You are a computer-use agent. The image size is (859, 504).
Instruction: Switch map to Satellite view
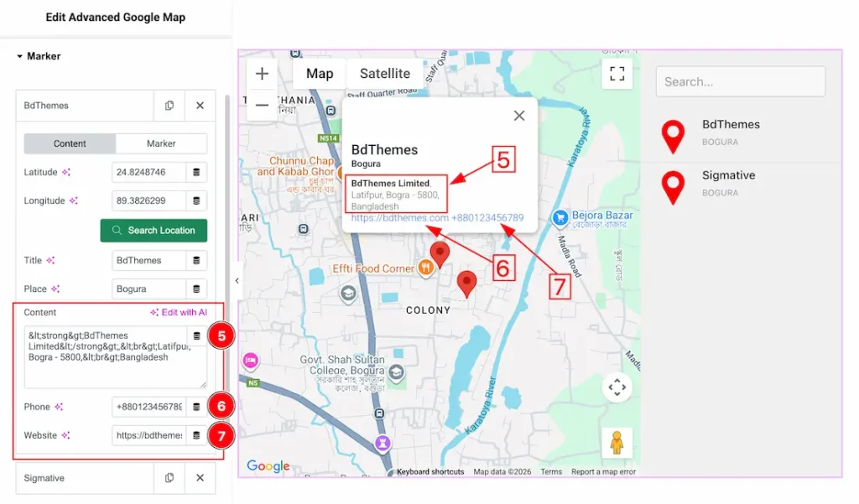pos(384,74)
